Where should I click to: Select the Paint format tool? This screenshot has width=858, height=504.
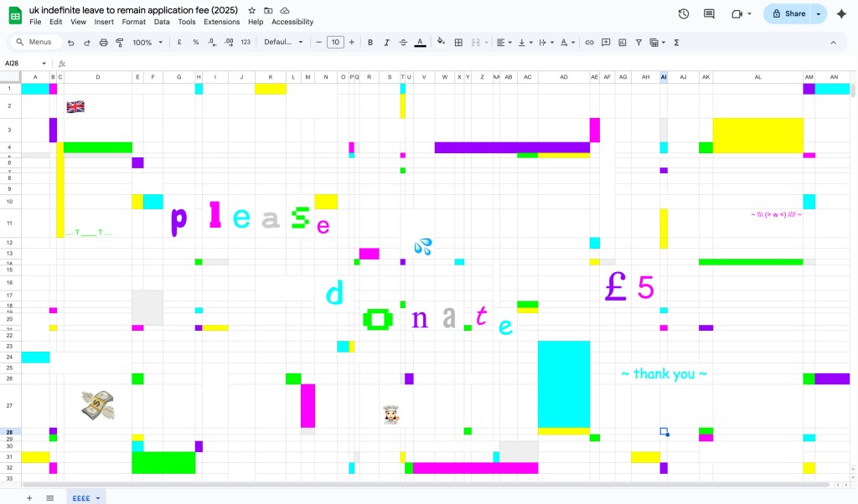click(119, 42)
